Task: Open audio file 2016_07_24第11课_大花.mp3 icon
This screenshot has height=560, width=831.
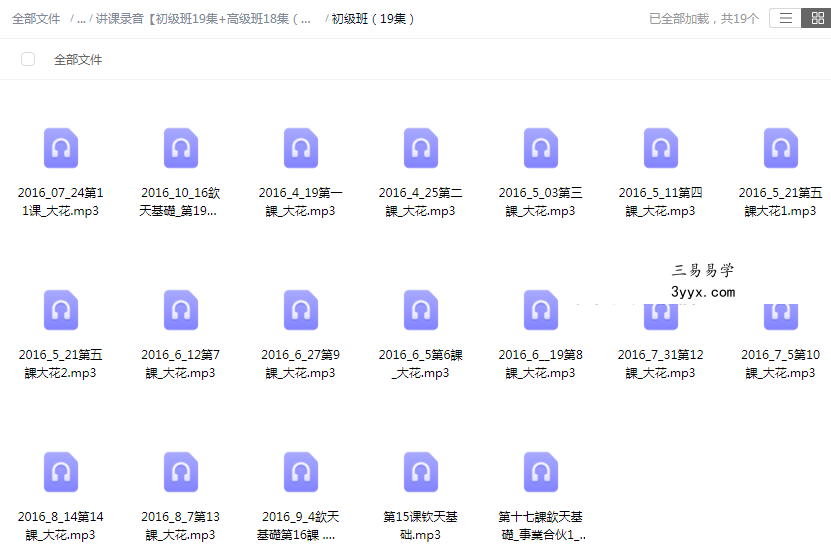Action: (61, 148)
